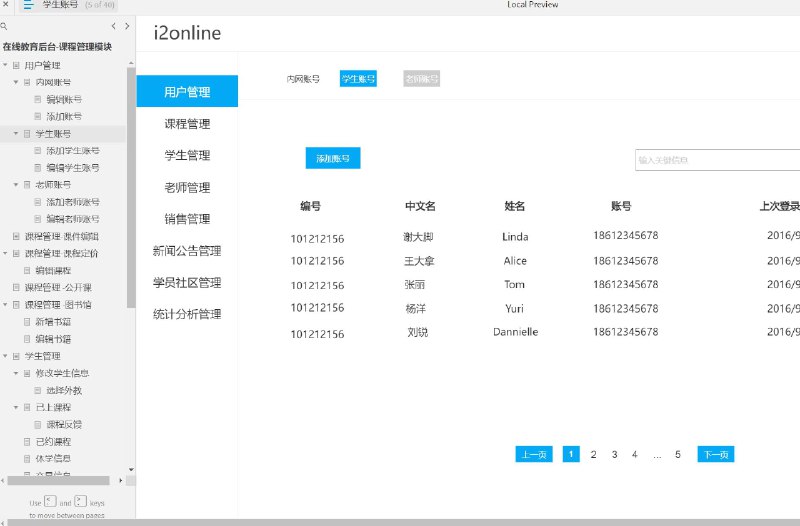Viewport: 800px width, 526px height.
Task: Collapse the 课程管理-图书馆 tree node
Action: click(x=5, y=305)
